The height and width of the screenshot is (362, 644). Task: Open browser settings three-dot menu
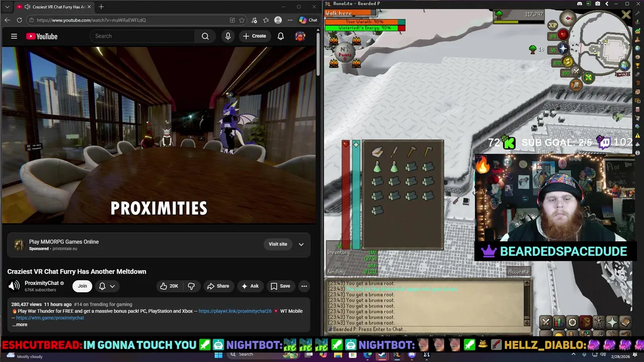pos(290,20)
